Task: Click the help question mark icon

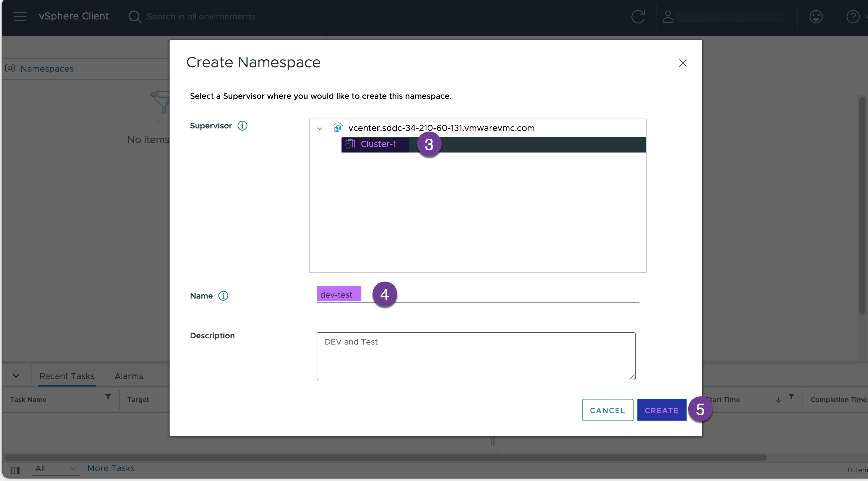Action: [x=853, y=16]
